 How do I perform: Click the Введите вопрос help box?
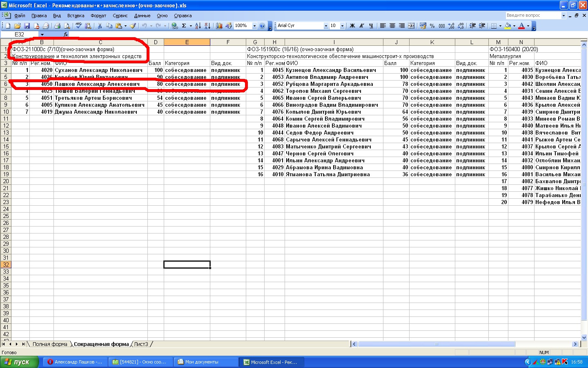[533, 16]
